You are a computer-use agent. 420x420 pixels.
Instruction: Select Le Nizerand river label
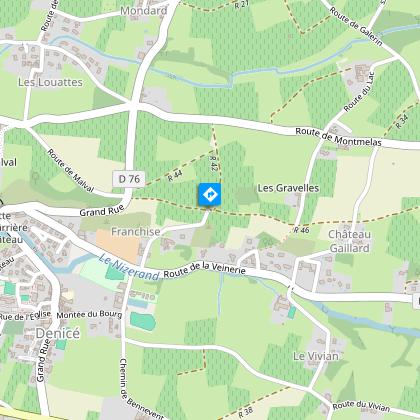(129, 268)
